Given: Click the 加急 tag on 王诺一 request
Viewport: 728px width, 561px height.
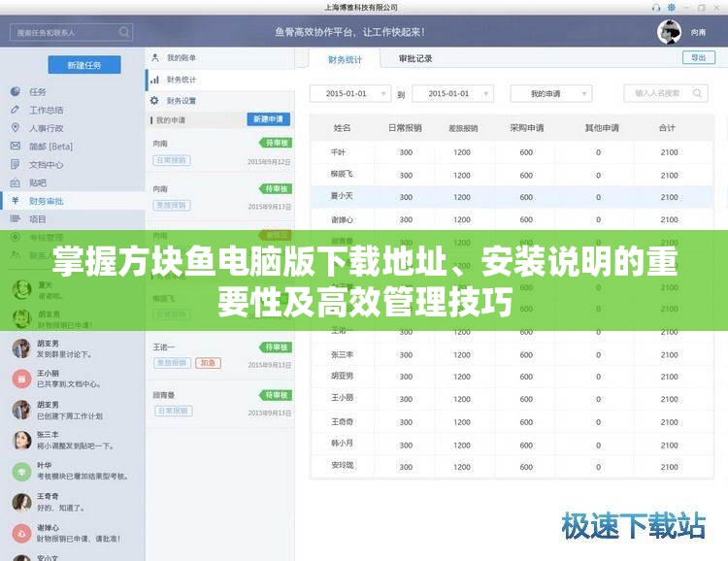Looking at the screenshot, I should (208, 363).
